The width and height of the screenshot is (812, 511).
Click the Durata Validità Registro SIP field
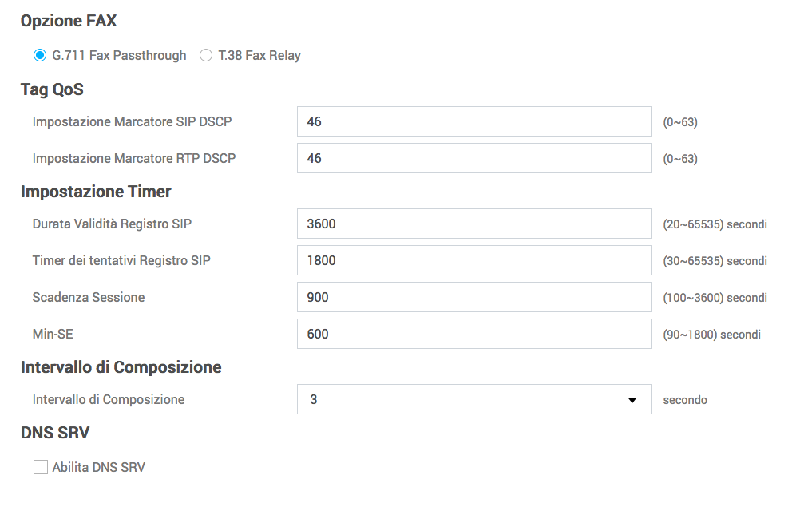pyautogui.click(x=473, y=224)
